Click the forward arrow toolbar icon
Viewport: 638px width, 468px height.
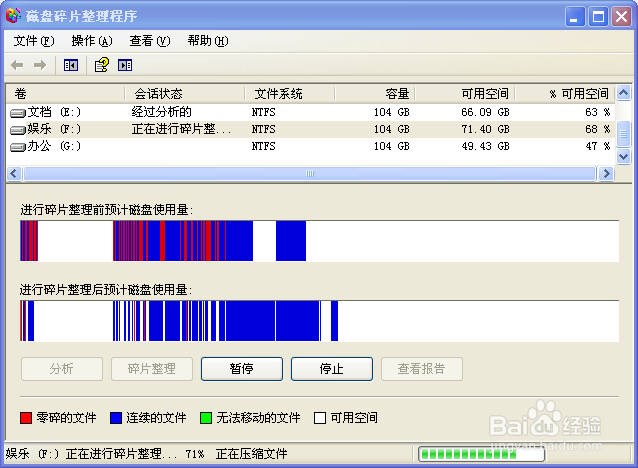point(40,65)
